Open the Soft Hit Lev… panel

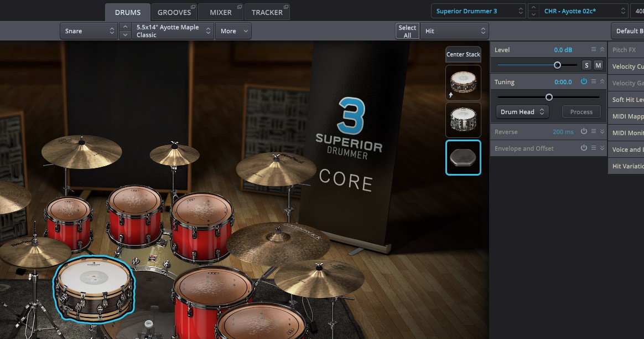(626, 100)
